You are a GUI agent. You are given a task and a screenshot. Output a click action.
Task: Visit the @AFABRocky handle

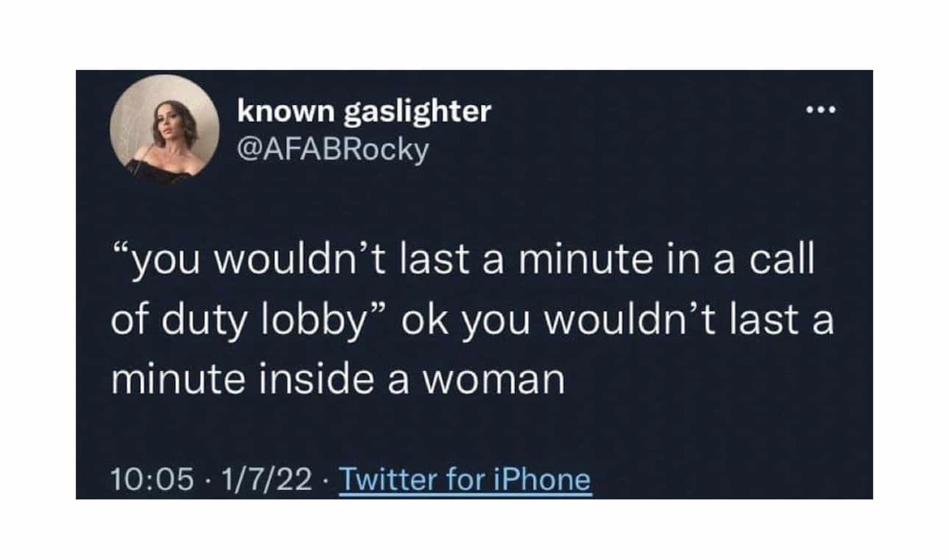point(333,150)
